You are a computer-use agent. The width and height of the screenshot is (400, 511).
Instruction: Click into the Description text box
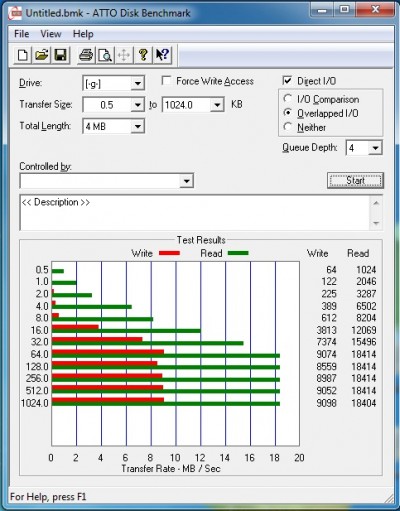(x=194, y=213)
